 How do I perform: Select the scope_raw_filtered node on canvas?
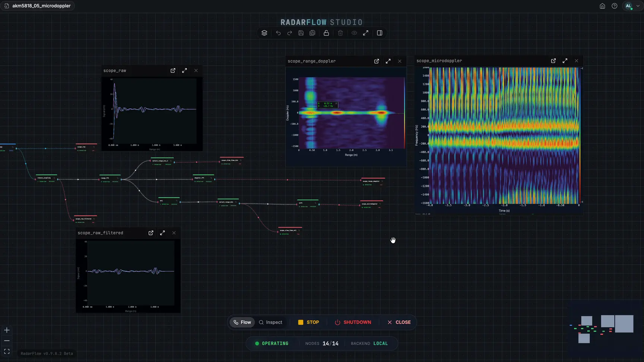pyautogui.click(x=85, y=219)
